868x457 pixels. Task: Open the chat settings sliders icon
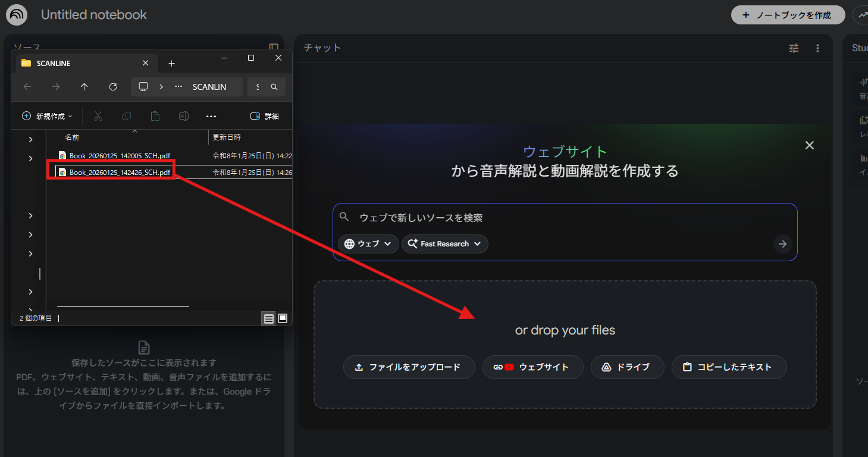794,48
